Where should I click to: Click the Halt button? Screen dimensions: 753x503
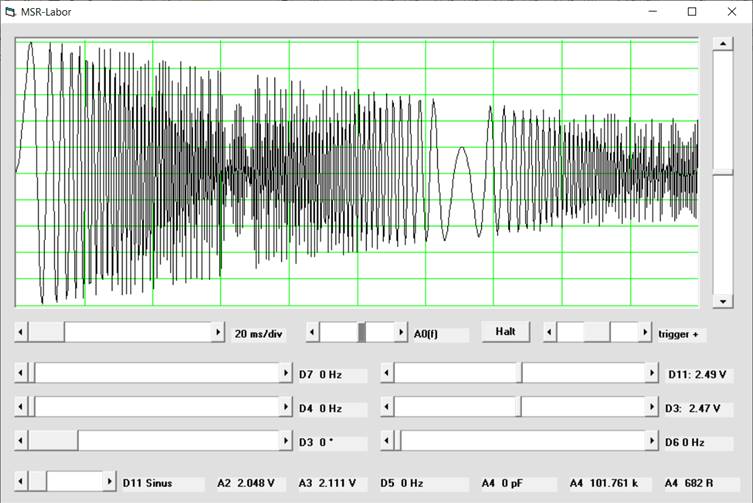tap(505, 332)
